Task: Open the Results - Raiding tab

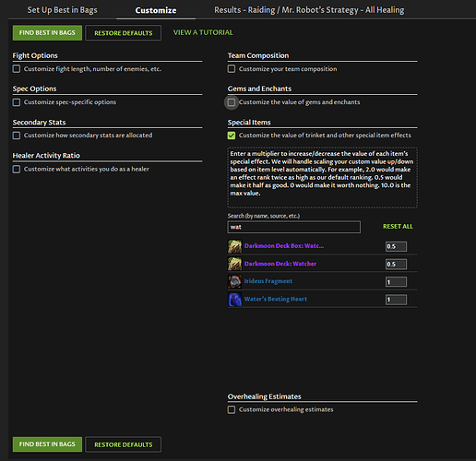Action: point(309,10)
